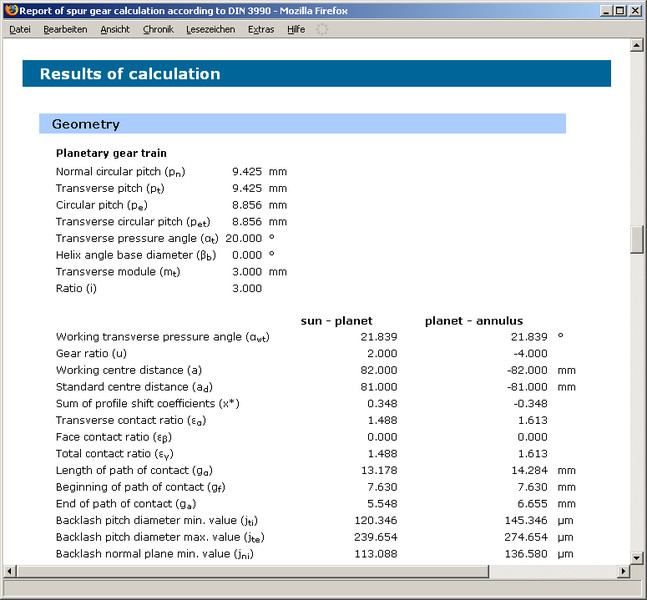This screenshot has height=600, width=647.
Task: Open the Chronik menu
Action: (x=158, y=30)
